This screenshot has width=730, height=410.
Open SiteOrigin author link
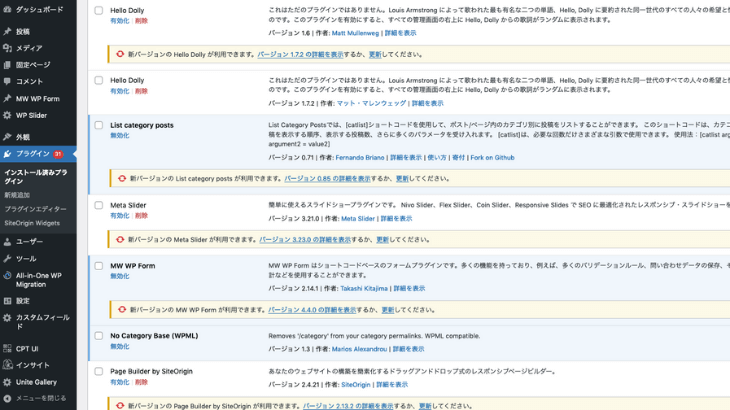pyautogui.click(x=356, y=385)
